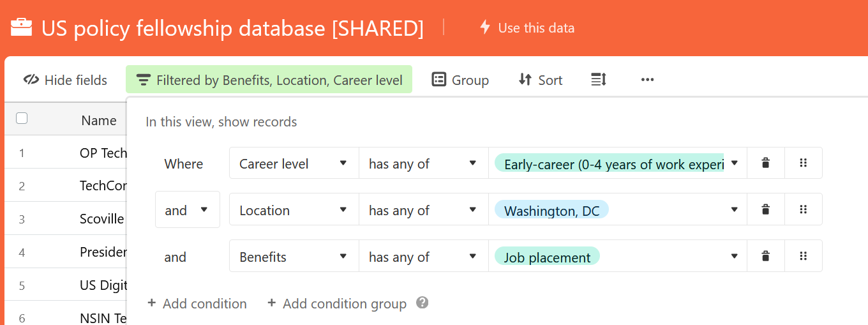Open the Career level field dropdown

click(x=294, y=163)
